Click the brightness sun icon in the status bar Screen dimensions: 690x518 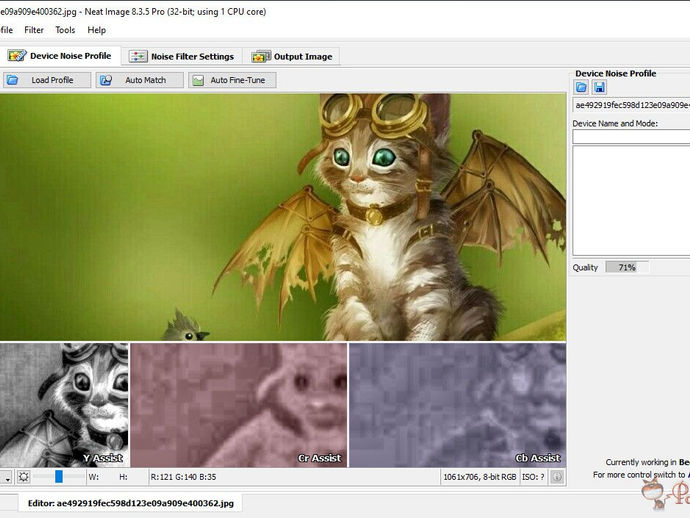(23, 477)
